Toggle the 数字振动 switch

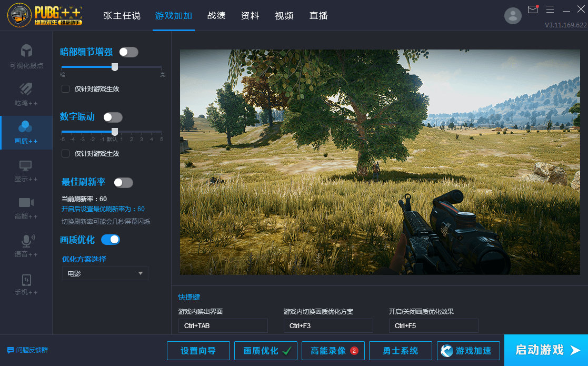113,117
